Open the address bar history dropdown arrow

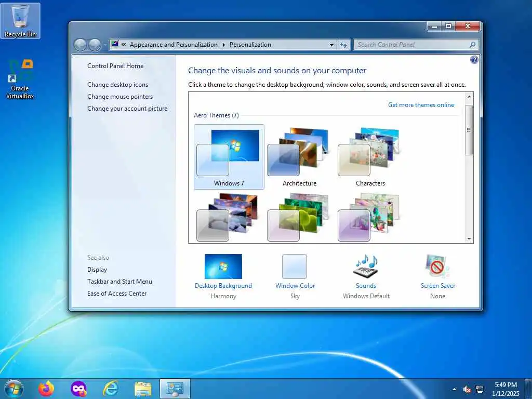pos(331,45)
